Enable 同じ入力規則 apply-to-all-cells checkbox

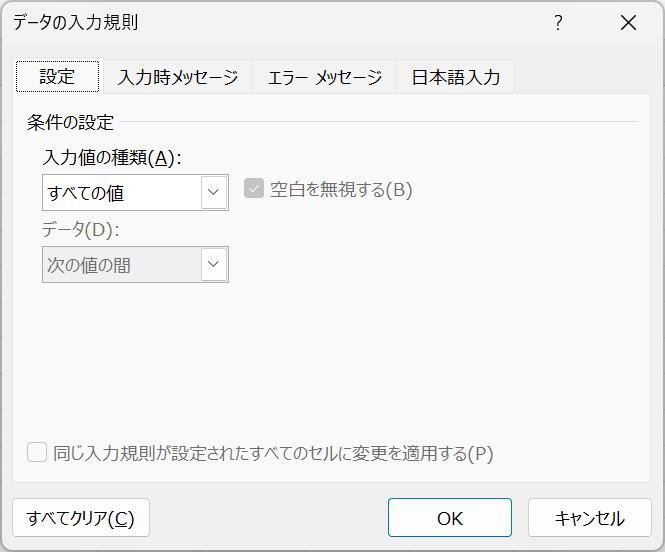click(37, 452)
